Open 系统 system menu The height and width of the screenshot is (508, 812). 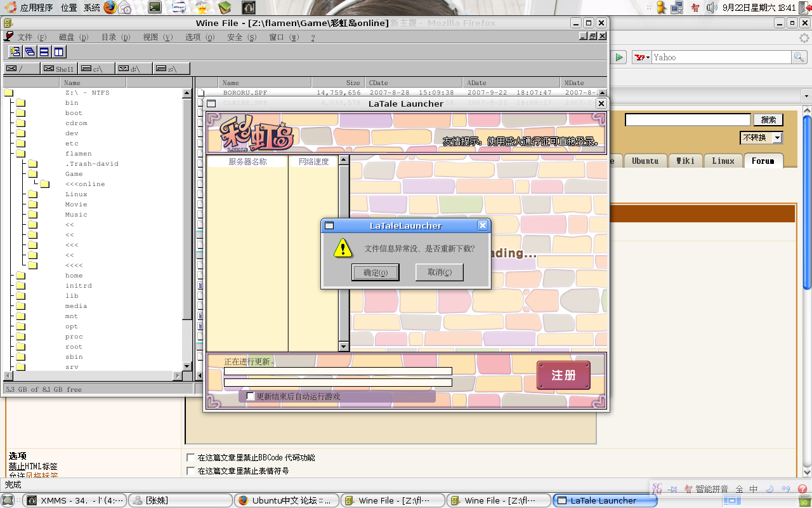[x=92, y=8]
